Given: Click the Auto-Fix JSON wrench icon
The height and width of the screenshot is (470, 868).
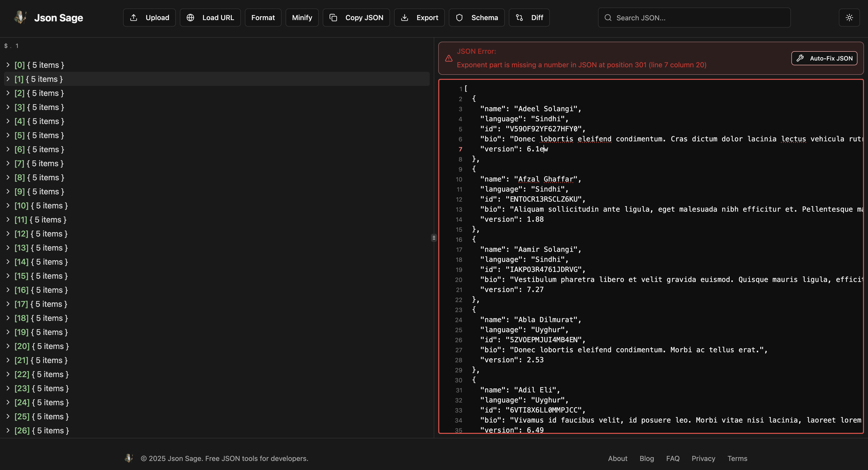Looking at the screenshot, I should pos(801,58).
